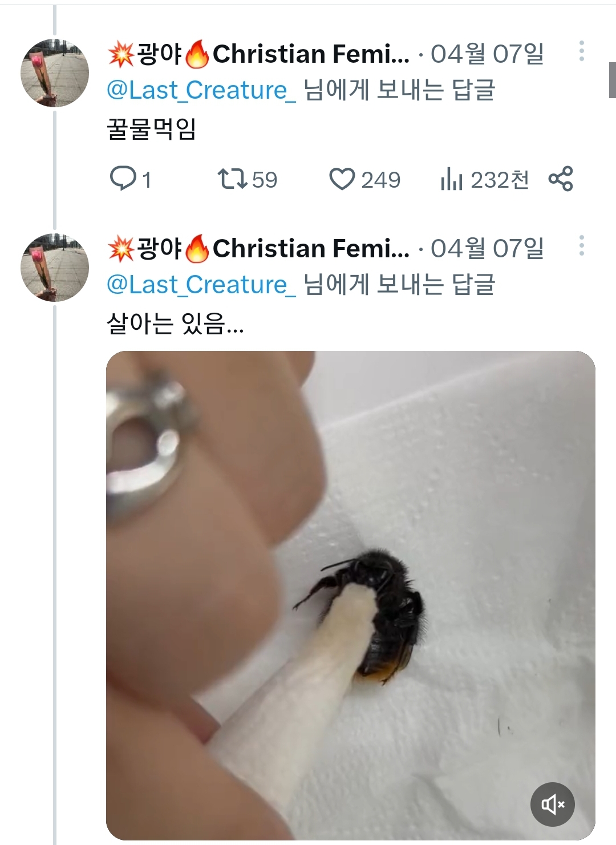Open second tweet's 04월 07일 timestamp
Image resolution: width=616 pixels, height=845 pixels.
click(x=487, y=249)
